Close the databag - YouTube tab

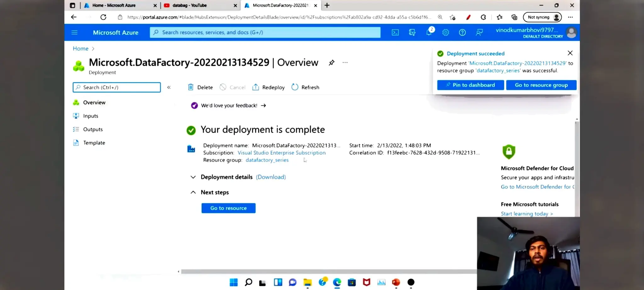[x=235, y=5]
